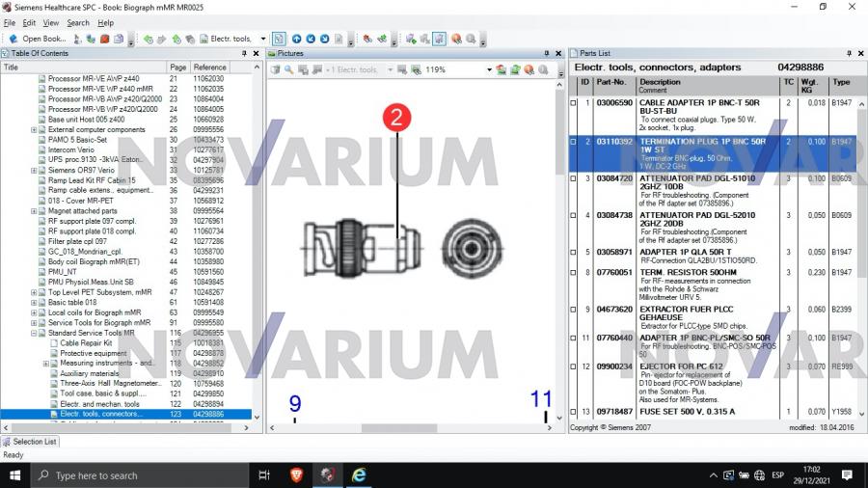Click the blue up arrow navigation icon
The image size is (868, 488).
point(297,39)
